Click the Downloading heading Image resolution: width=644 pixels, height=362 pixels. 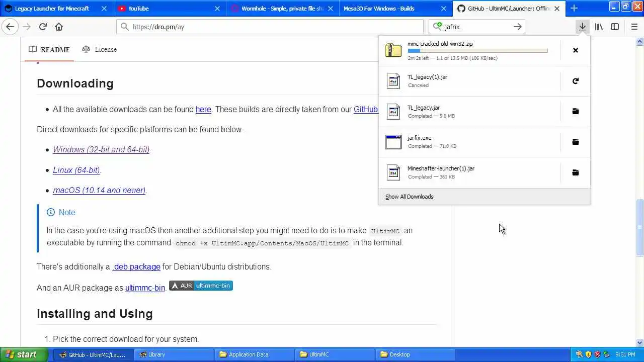(75, 83)
